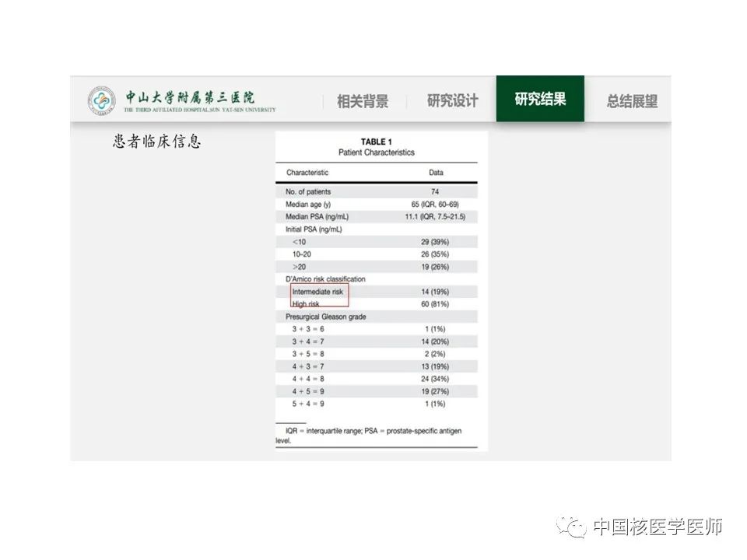747x560 pixels.
Task: Switch to the 研究设计 tab
Action: coord(452,101)
